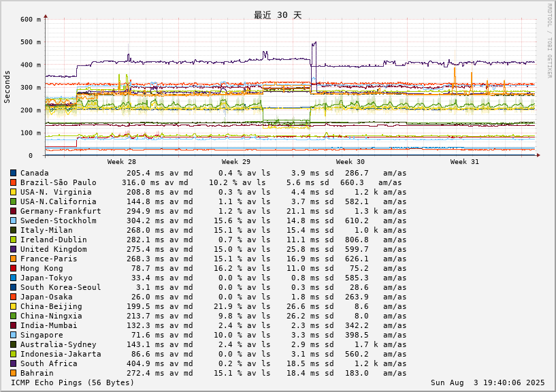556x392 pixels.
Task: Click the Australia-Sydney legend color swatch
Action: tap(13, 344)
